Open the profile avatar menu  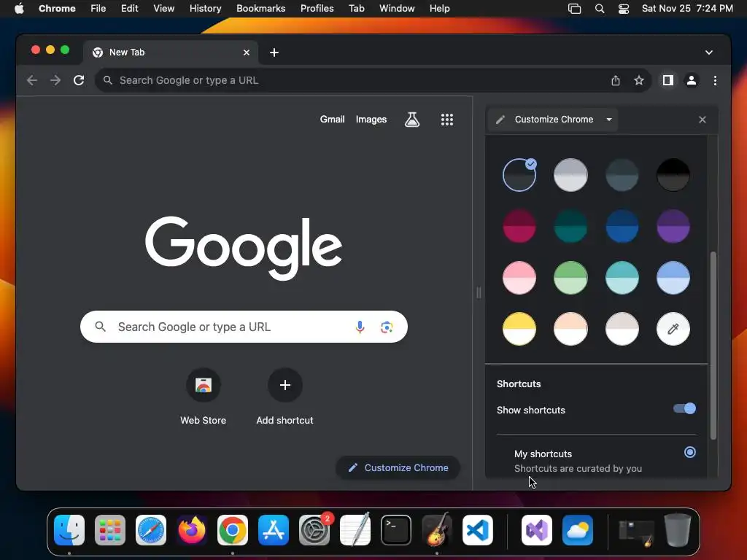(x=692, y=80)
